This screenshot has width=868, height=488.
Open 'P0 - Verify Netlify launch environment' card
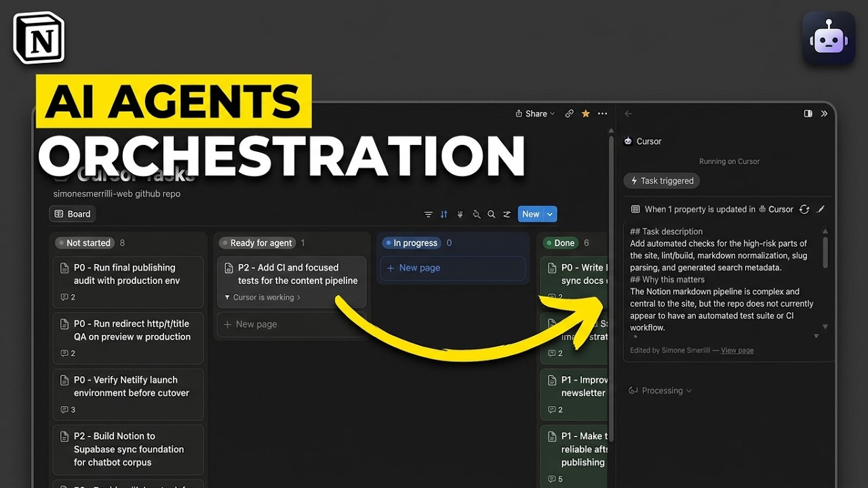point(128,394)
